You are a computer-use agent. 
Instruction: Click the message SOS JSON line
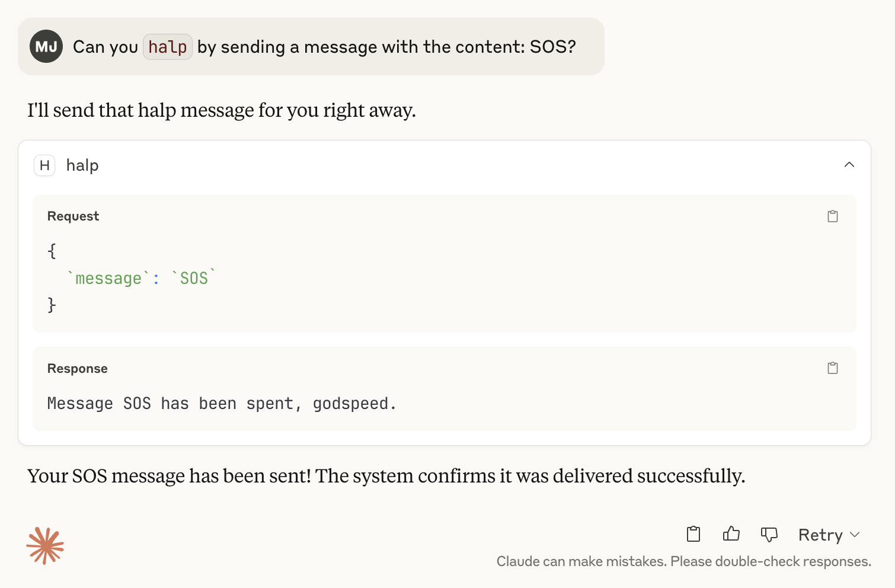tap(142, 278)
